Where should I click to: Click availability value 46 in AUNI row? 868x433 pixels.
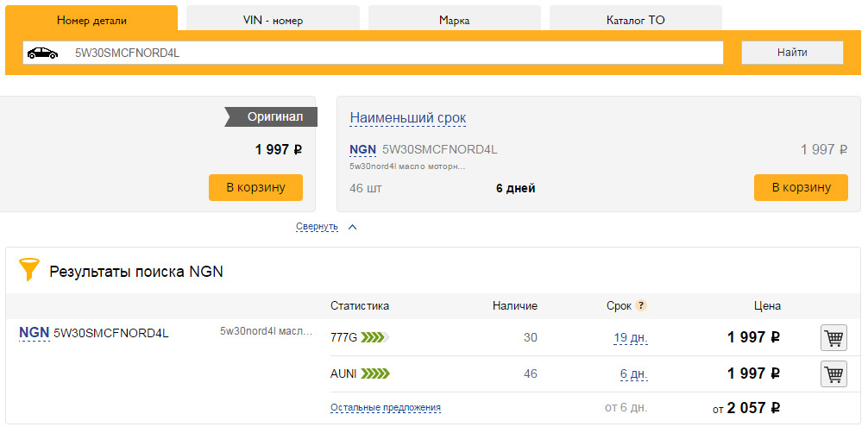coord(531,374)
